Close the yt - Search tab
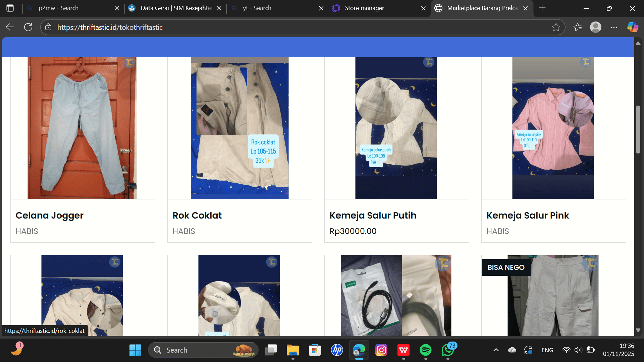The height and width of the screenshot is (362, 644). click(321, 8)
